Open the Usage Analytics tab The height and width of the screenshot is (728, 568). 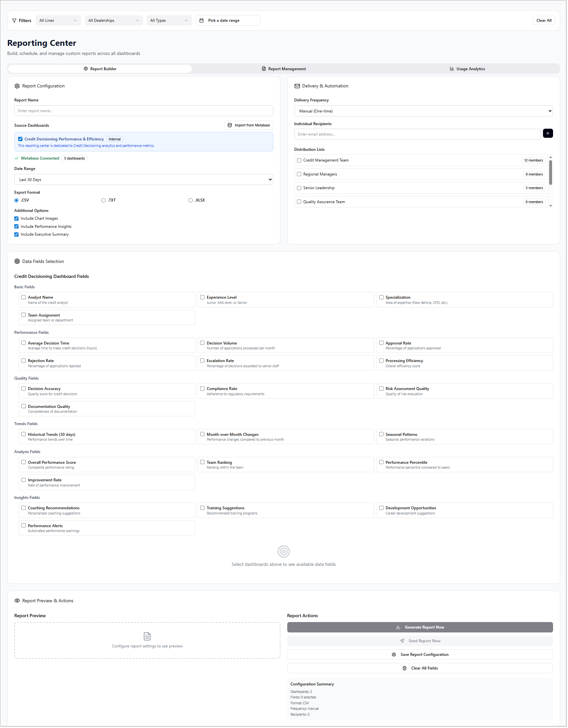(467, 69)
